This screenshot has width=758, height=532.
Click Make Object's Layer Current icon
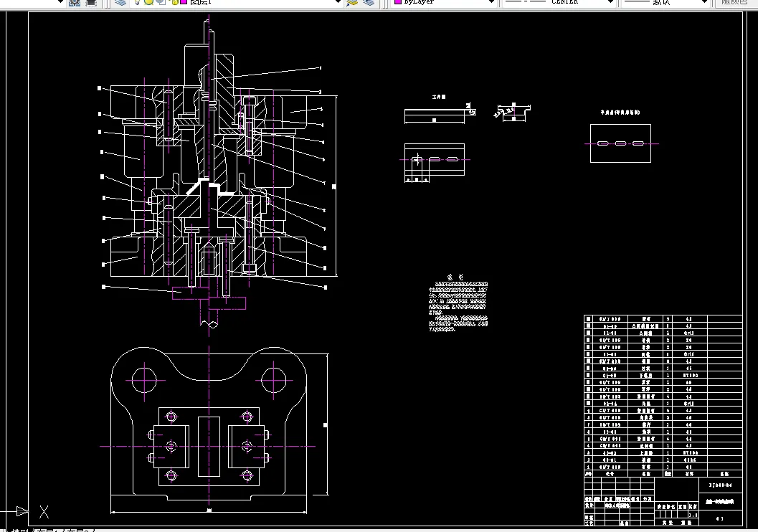(352, 2)
